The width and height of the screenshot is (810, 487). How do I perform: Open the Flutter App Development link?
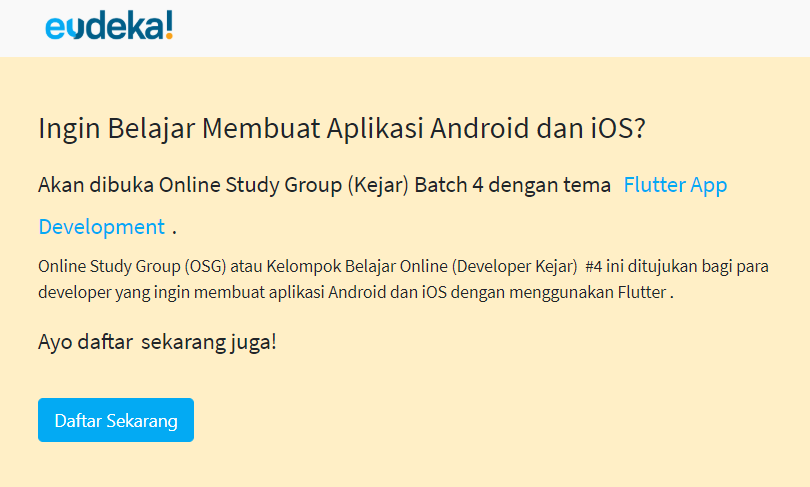[675, 184]
